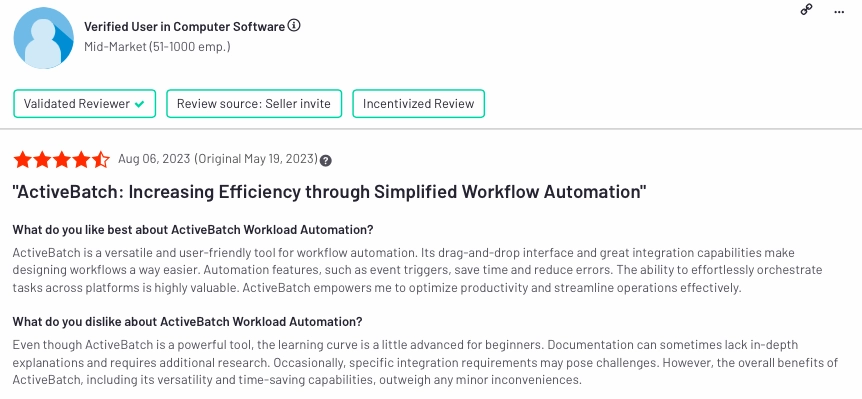Open the question mark help icon by date
This screenshot has width=862, height=399.
pos(325,160)
